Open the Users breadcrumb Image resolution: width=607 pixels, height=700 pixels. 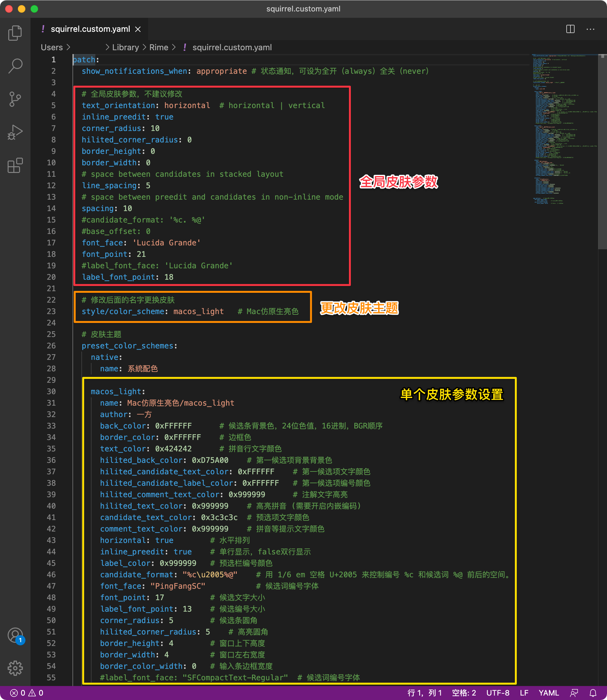coord(52,47)
